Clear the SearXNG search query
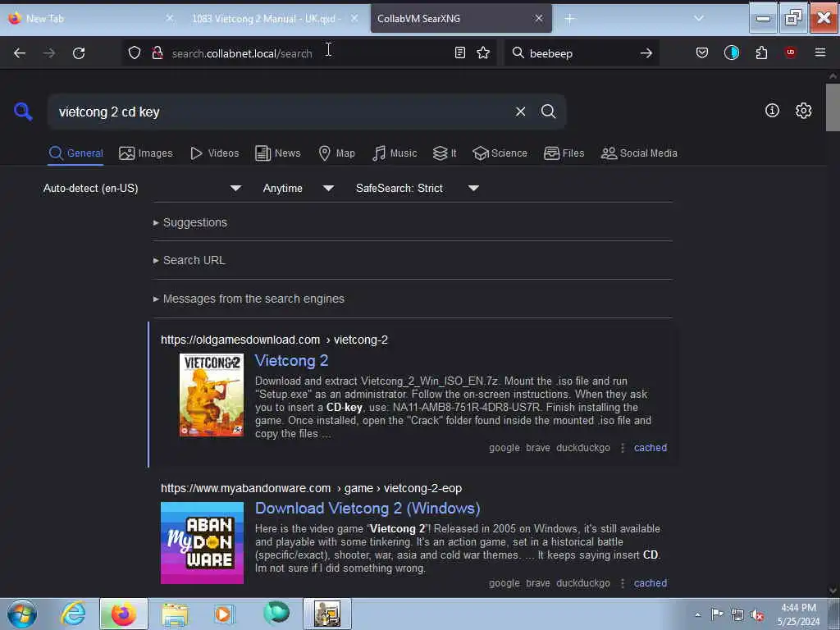The height and width of the screenshot is (630, 840). point(520,112)
